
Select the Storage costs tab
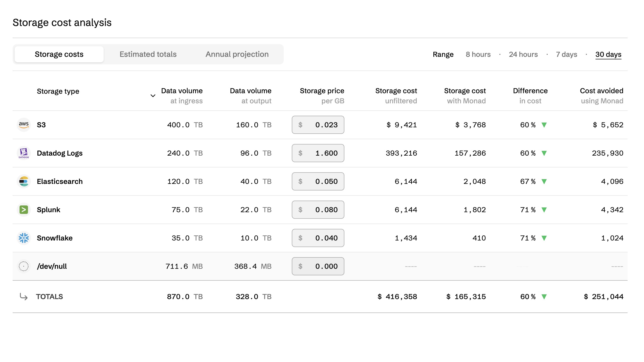click(x=59, y=54)
